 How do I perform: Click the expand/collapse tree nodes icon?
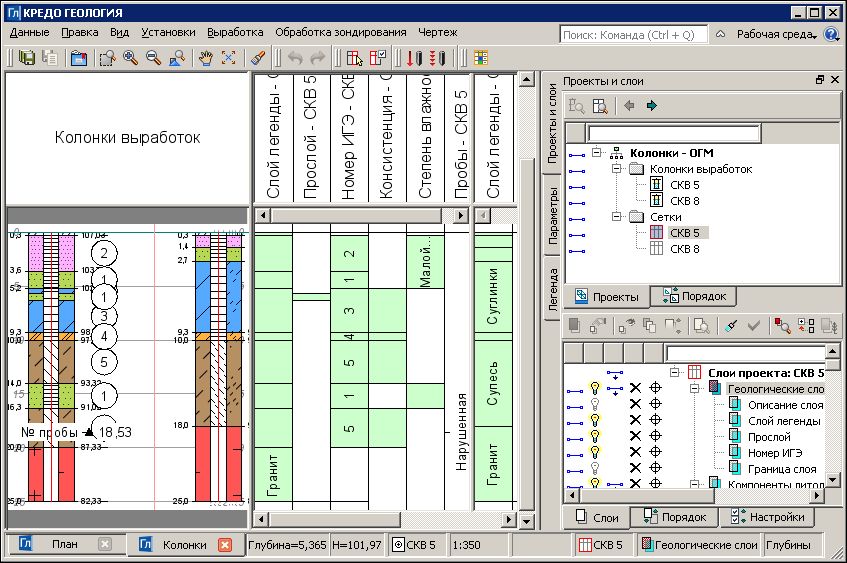806,326
